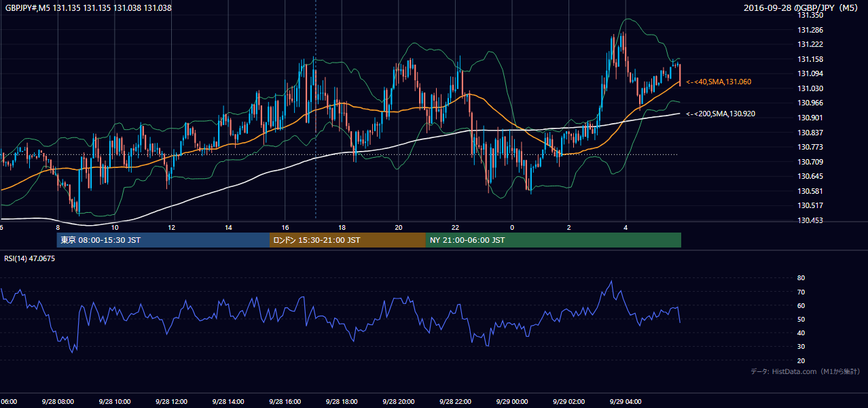Click price axis value 131.094
This screenshot has height=408, width=868.
(x=811, y=73)
